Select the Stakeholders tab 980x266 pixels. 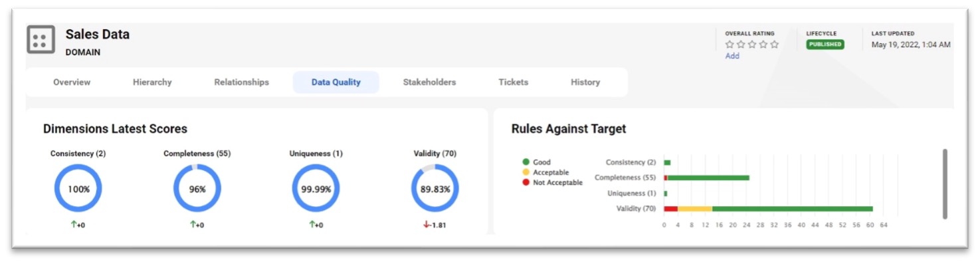tap(429, 82)
